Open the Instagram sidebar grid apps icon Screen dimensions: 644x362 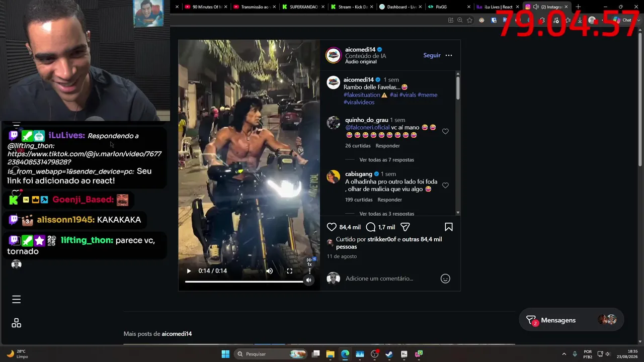tap(17, 323)
